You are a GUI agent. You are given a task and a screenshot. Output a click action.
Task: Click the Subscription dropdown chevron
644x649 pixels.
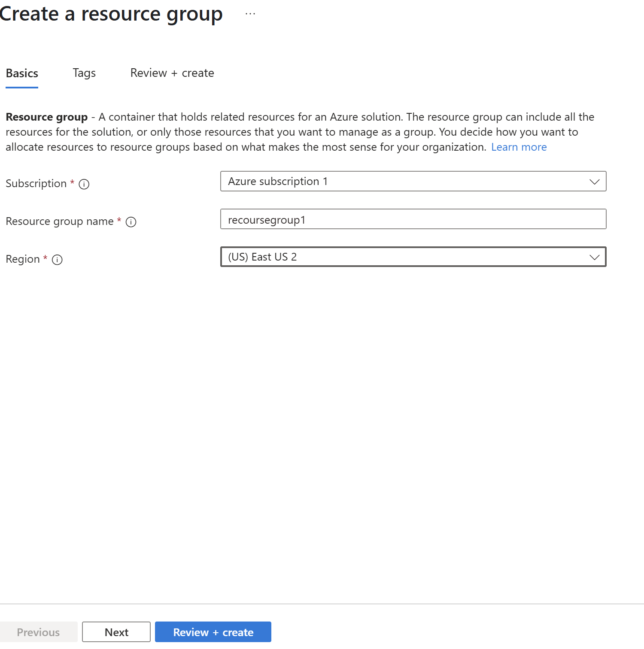pyautogui.click(x=595, y=182)
